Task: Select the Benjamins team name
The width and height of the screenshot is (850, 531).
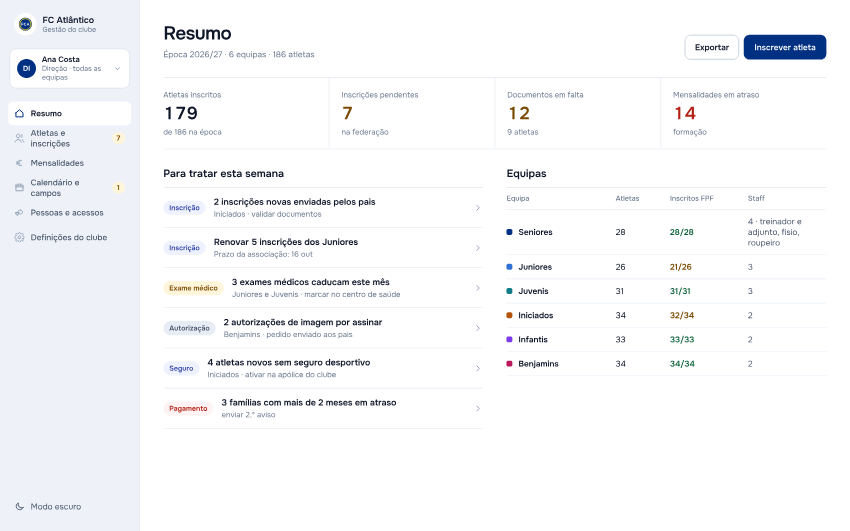Action: 538,364
